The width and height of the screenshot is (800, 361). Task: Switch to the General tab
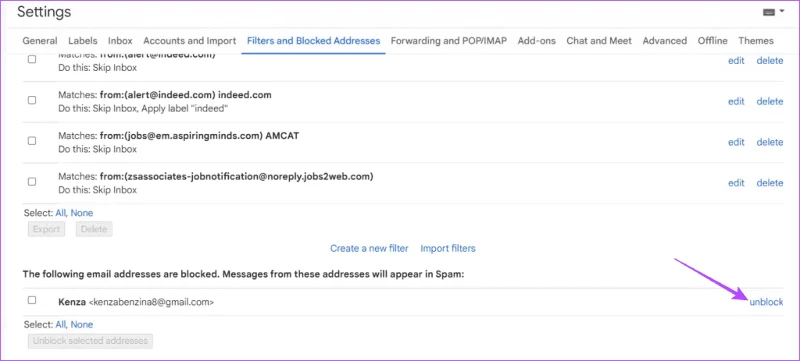[40, 41]
